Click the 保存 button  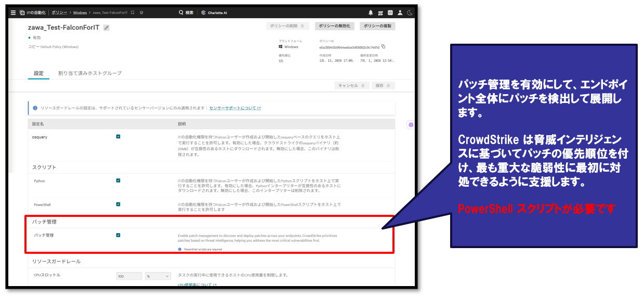(x=384, y=85)
